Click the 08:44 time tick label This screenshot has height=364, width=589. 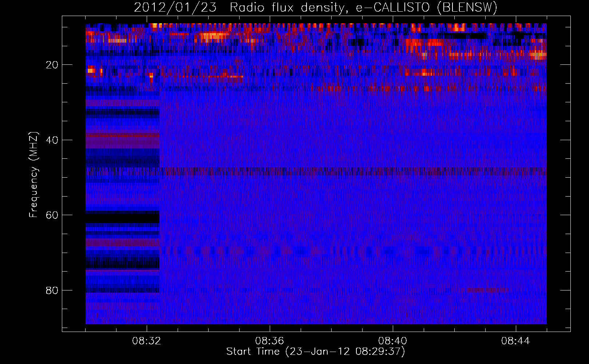516,341
